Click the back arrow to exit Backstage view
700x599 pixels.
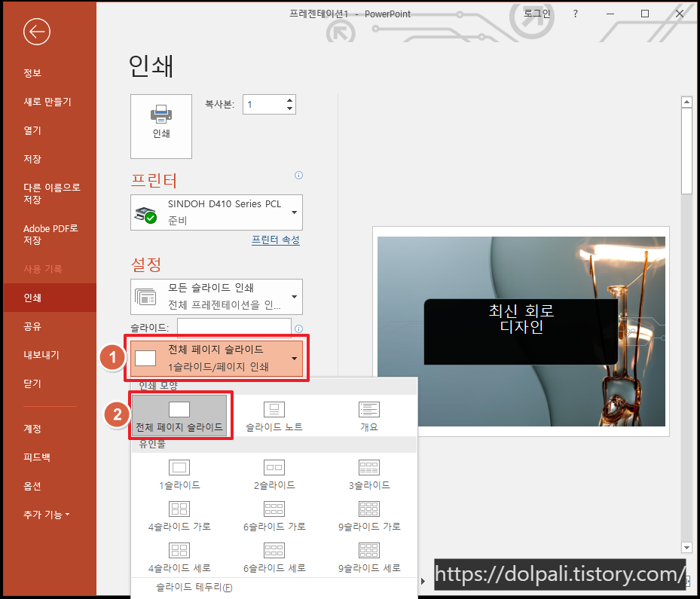click(x=36, y=32)
